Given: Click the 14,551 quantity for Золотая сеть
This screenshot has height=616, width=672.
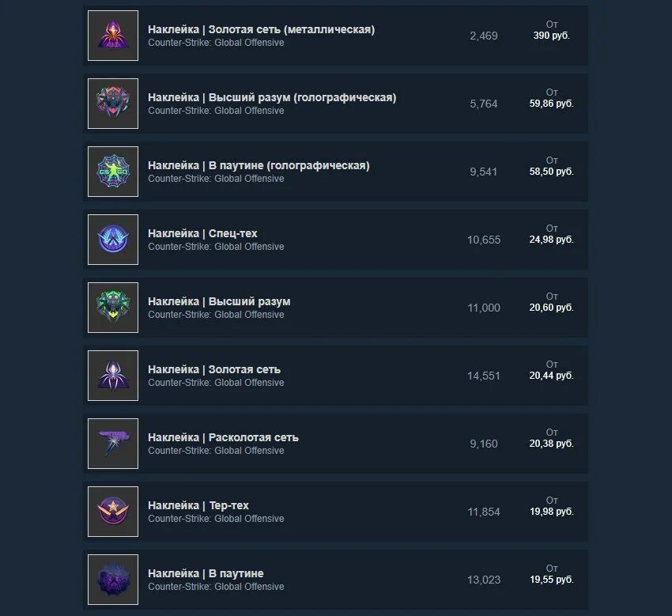Looking at the screenshot, I should coord(484,376).
